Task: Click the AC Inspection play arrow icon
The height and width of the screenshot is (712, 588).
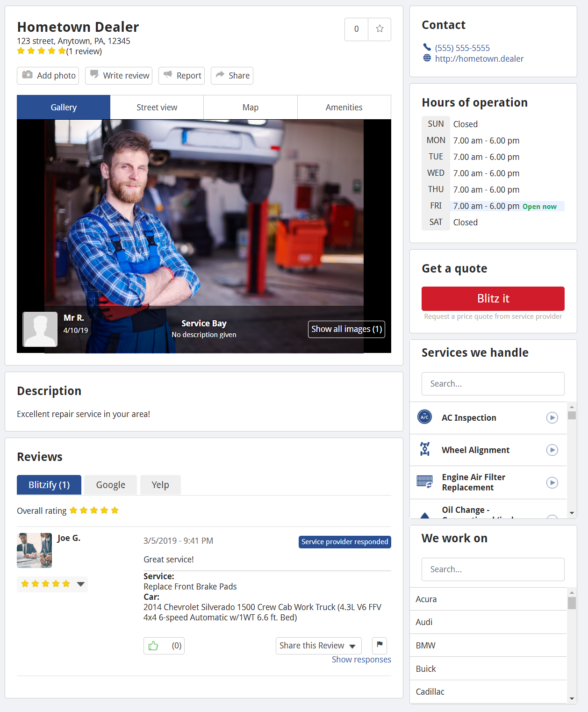Action: click(x=552, y=417)
